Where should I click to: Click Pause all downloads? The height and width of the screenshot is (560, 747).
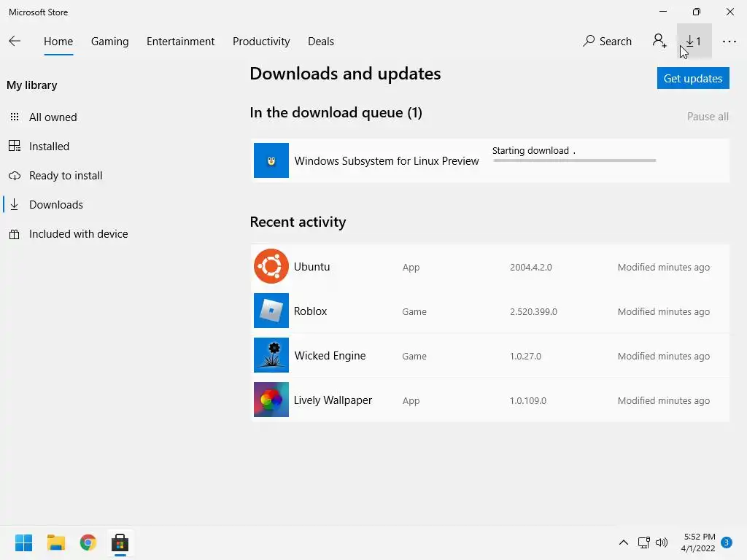tap(708, 117)
